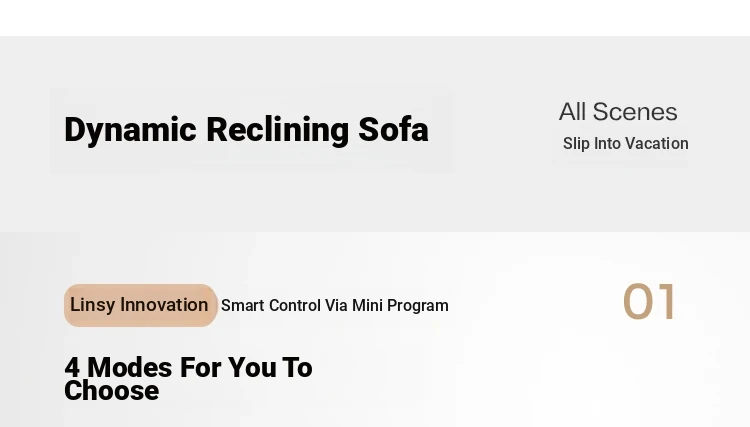This screenshot has width=750, height=427.
Task: Click the words Mini Program
Action: point(400,306)
